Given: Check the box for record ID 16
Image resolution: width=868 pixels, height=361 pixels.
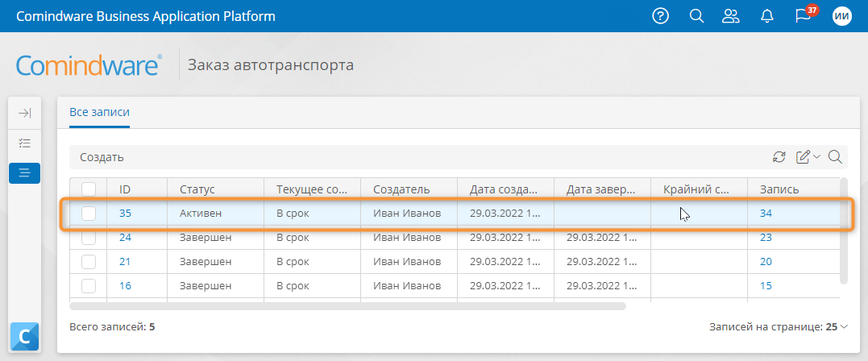Looking at the screenshot, I should pos(89,286).
